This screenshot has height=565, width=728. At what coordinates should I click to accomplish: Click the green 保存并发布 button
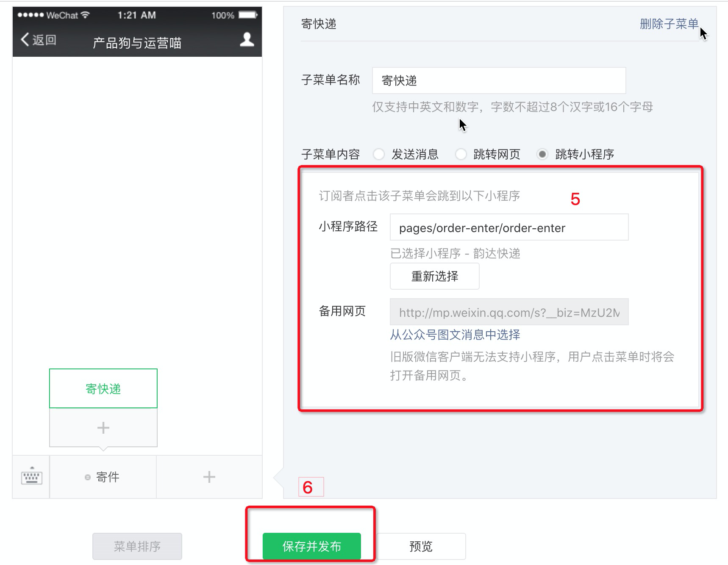[x=312, y=546]
